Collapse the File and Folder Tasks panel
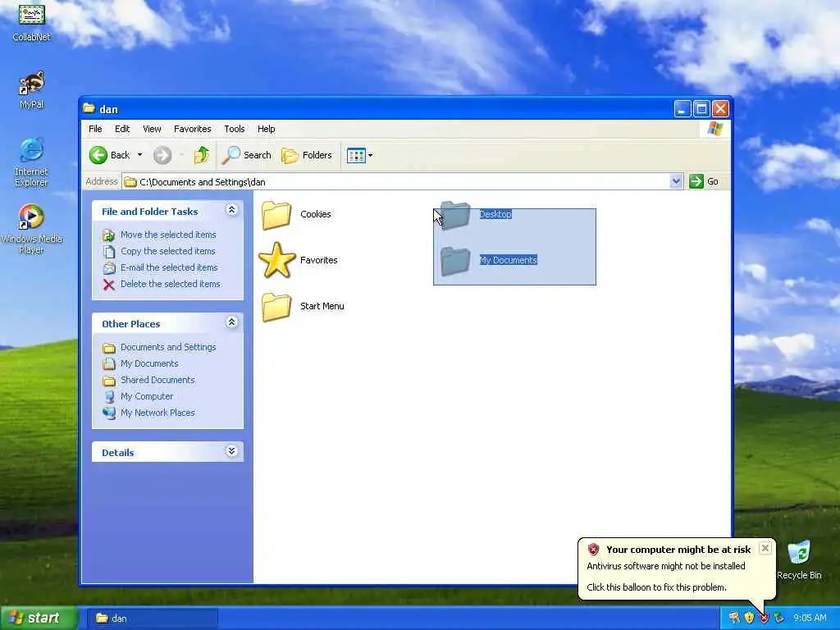The image size is (840, 630). tap(231, 210)
